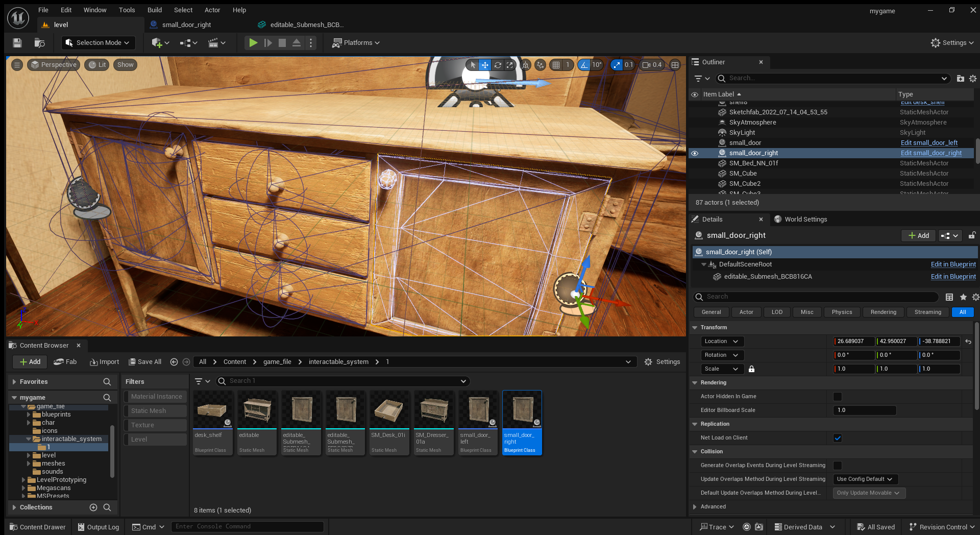This screenshot has height=535, width=980.
Task: Uncheck Net Load on Client checkbox
Action: pos(838,438)
